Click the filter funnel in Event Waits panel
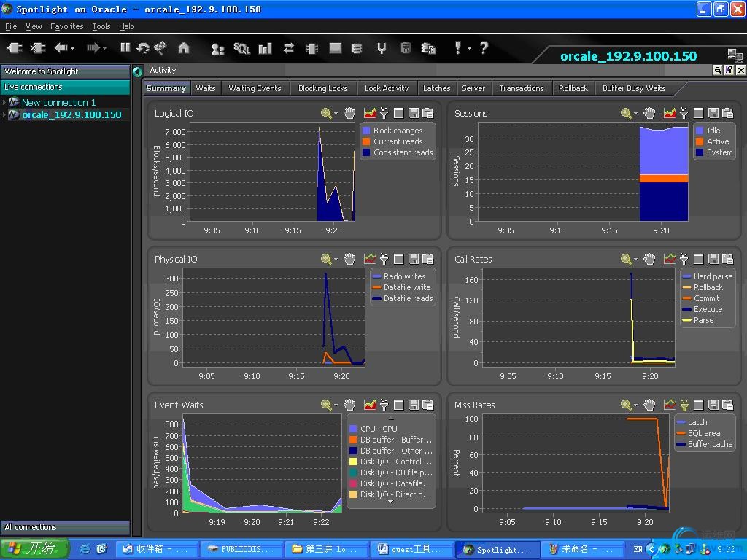The height and width of the screenshot is (560, 747). tap(384, 405)
